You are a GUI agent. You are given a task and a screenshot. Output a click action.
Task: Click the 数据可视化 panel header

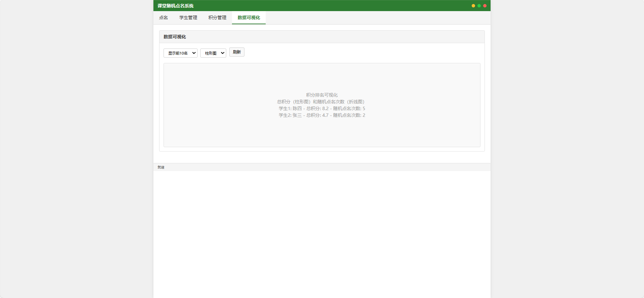(x=322, y=37)
